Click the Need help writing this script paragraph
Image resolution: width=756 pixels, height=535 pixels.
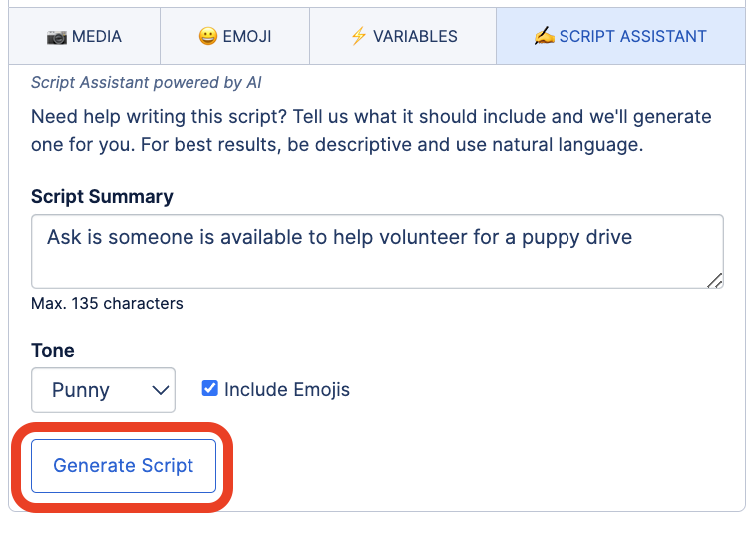pyautogui.click(x=371, y=130)
